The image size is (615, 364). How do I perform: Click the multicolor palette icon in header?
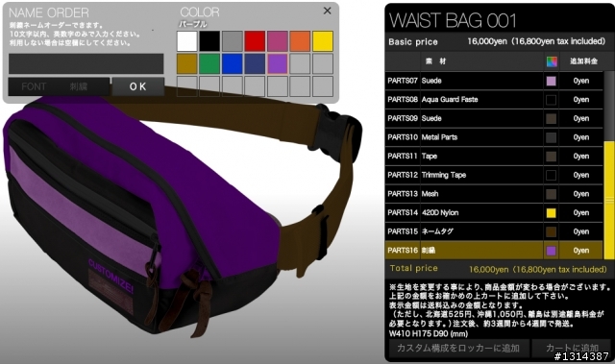point(552,61)
